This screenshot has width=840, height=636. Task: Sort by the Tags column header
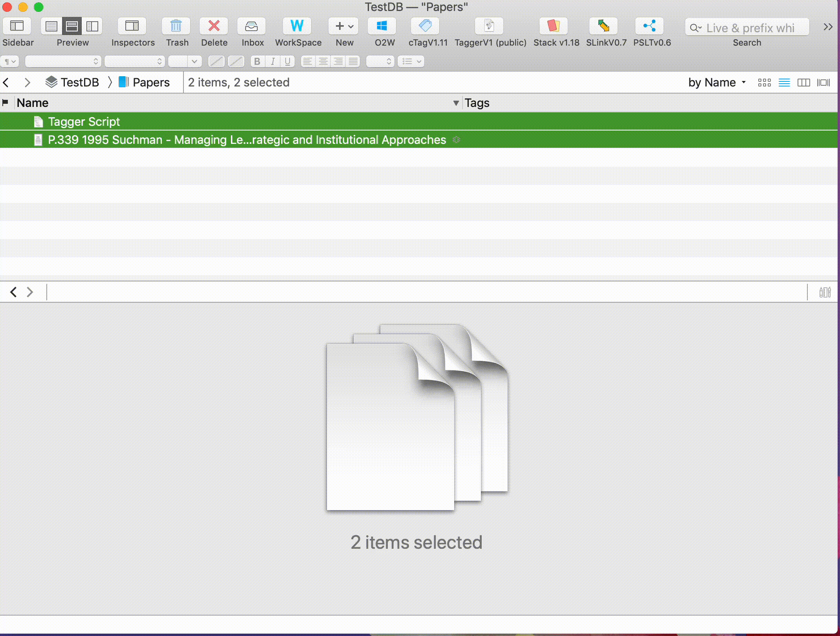click(477, 103)
